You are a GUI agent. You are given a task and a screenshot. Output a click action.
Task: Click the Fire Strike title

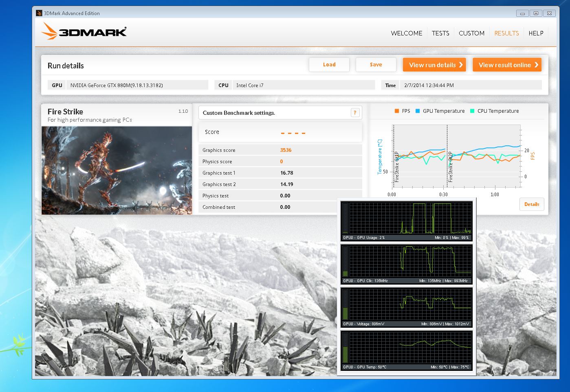[65, 112]
